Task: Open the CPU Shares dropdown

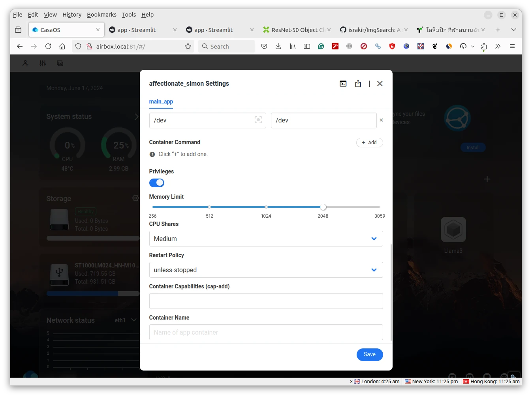Action: click(266, 239)
